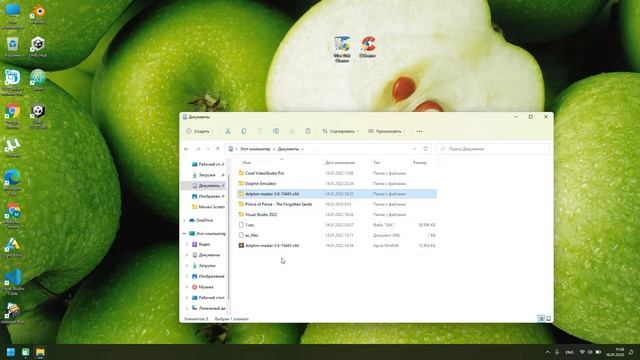Select the dolphin-master WinRAR archive file

337,245
